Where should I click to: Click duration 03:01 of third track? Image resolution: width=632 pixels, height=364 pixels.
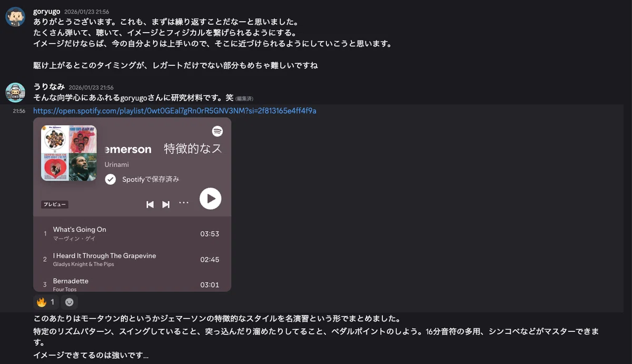point(210,285)
